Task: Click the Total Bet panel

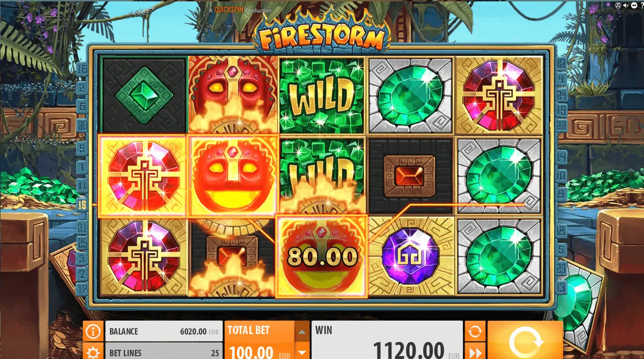Action: [x=260, y=341]
